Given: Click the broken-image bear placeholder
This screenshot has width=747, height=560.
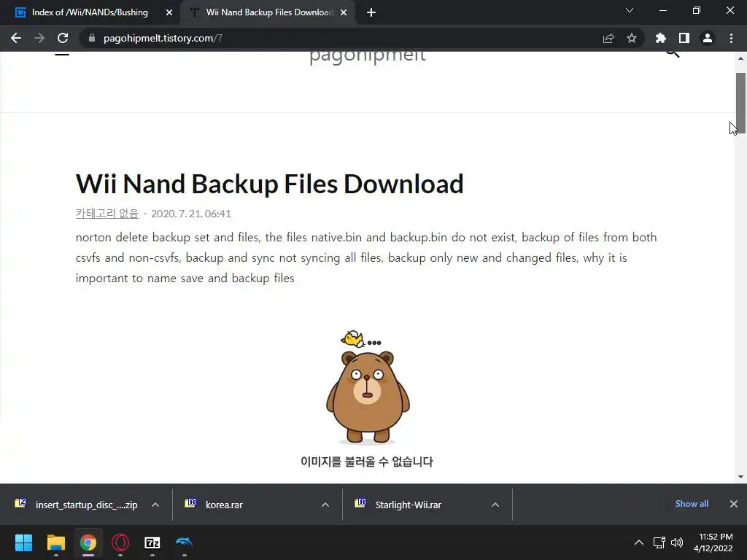Looking at the screenshot, I should pos(368,386).
